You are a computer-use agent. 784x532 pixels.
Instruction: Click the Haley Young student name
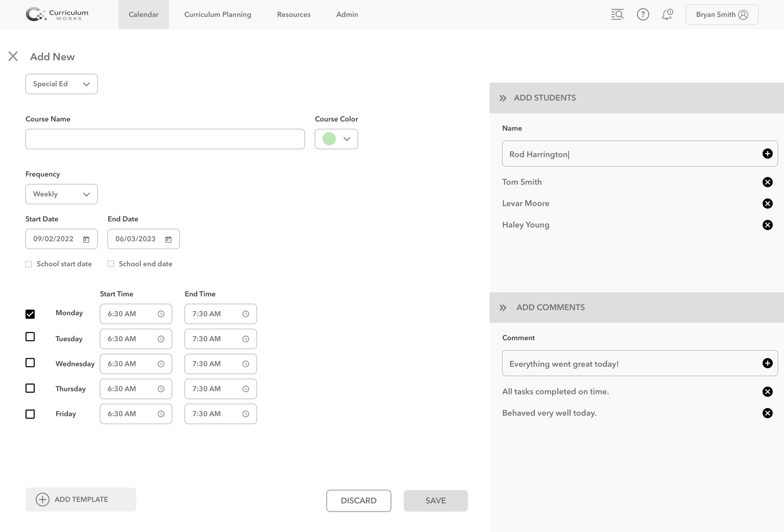[526, 225]
